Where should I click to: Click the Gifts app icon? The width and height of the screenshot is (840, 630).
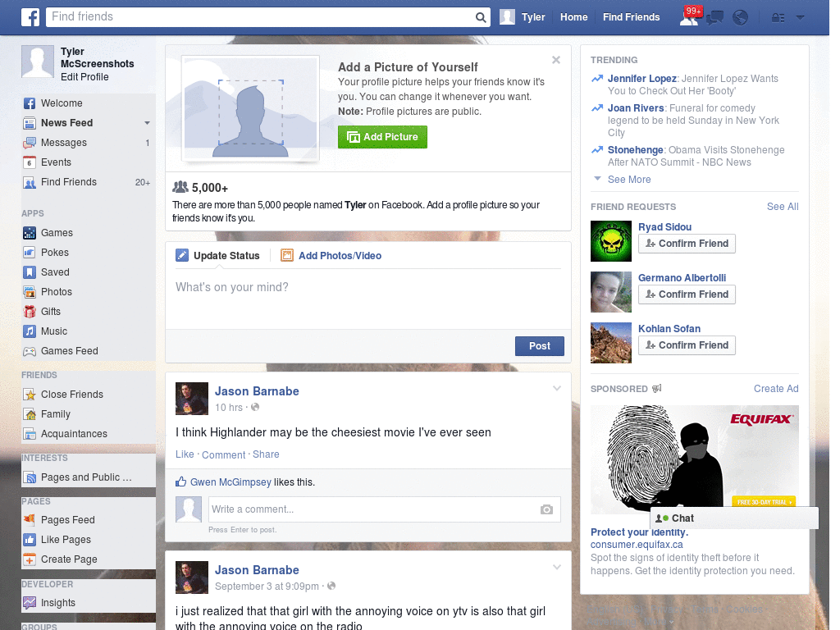pyautogui.click(x=30, y=312)
